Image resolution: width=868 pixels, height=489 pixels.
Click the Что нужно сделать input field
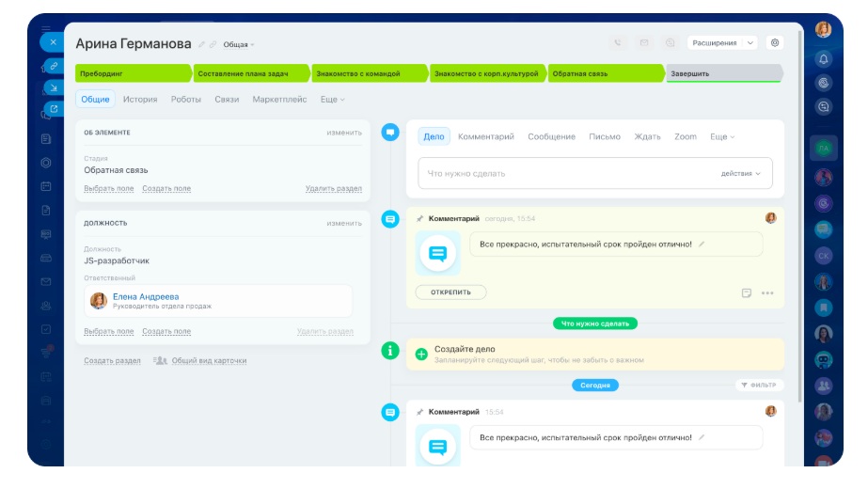coord(564,173)
